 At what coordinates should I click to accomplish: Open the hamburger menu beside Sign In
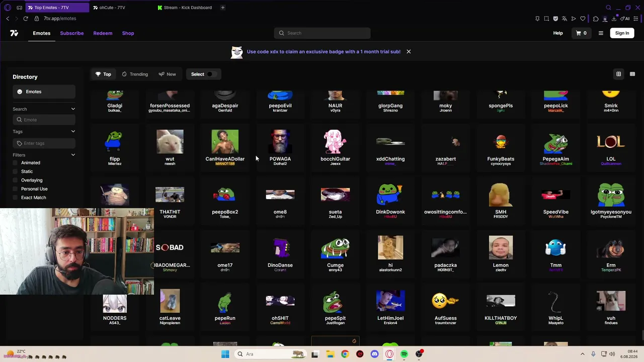pyautogui.click(x=601, y=33)
